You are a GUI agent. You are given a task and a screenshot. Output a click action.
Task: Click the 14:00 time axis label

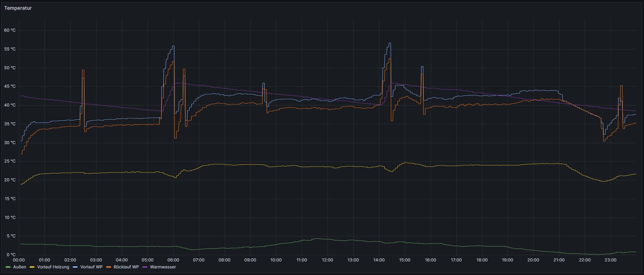pyautogui.click(x=379, y=260)
